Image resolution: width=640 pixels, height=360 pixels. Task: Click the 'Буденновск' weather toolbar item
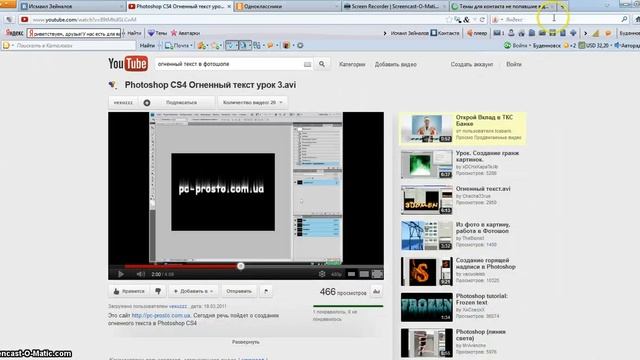[546, 46]
